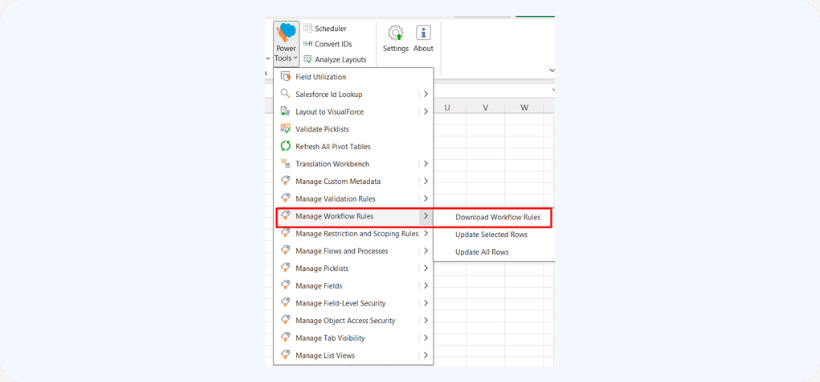
Task: Click the Layout to VisualForce icon
Action: coord(286,111)
